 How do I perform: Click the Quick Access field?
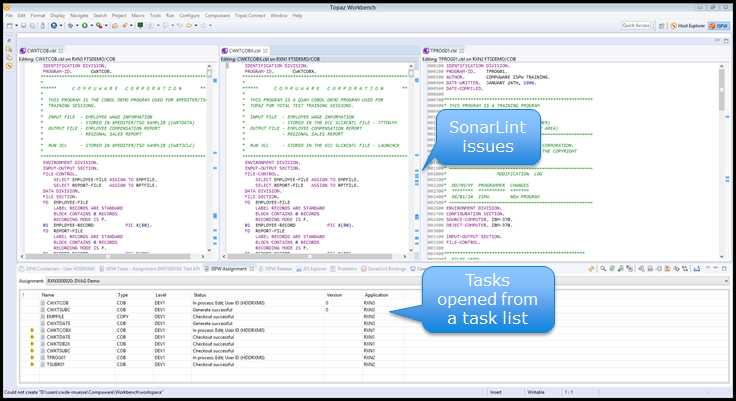636,26
